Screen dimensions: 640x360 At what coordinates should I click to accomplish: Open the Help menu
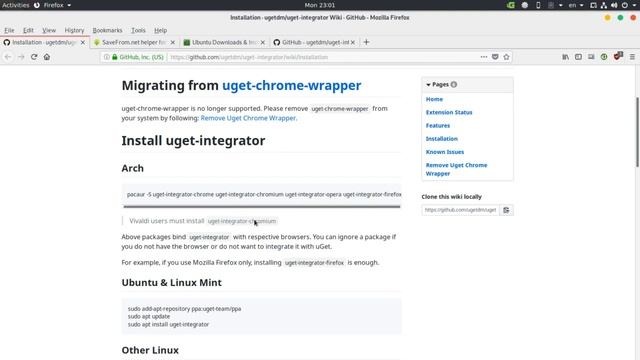click(x=160, y=30)
